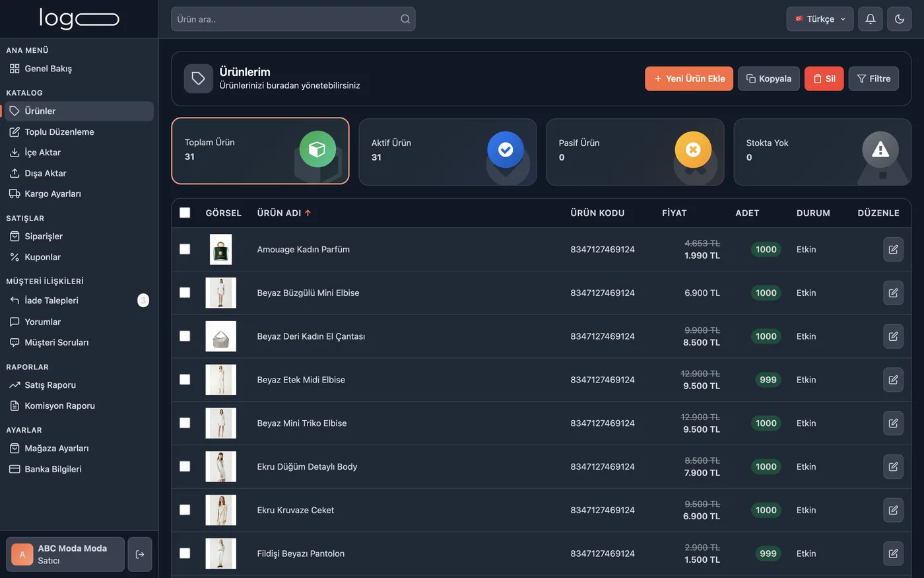The width and height of the screenshot is (924, 578).
Task: Click the ADET column header
Action: pos(747,213)
